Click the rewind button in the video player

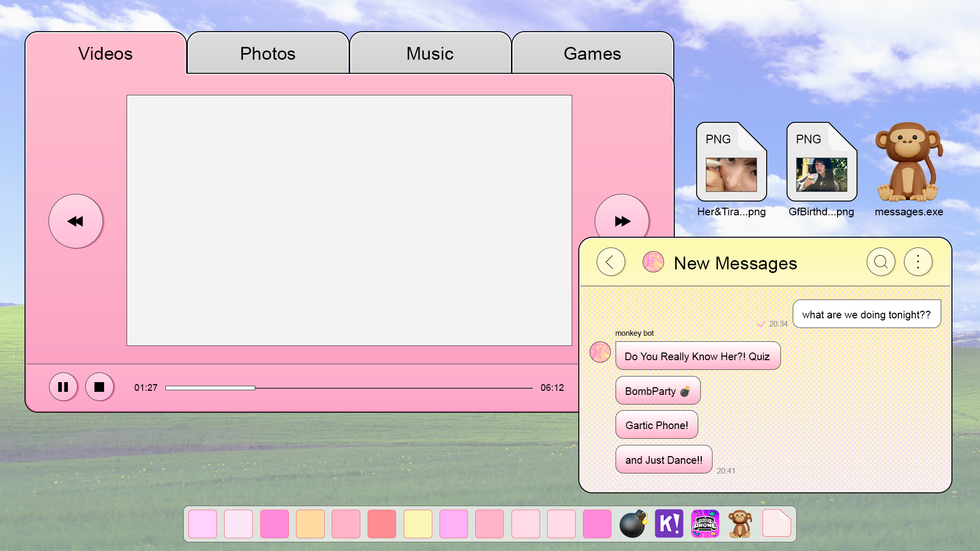76,221
